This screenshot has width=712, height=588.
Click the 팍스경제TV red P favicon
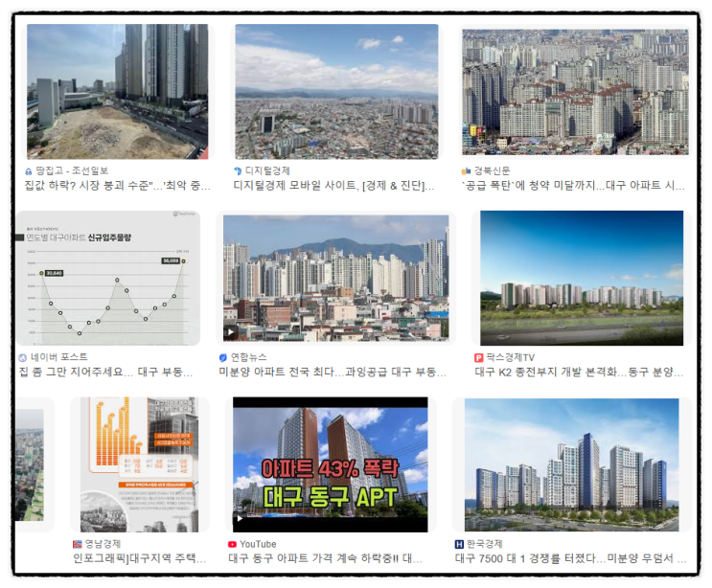pyautogui.click(x=478, y=357)
